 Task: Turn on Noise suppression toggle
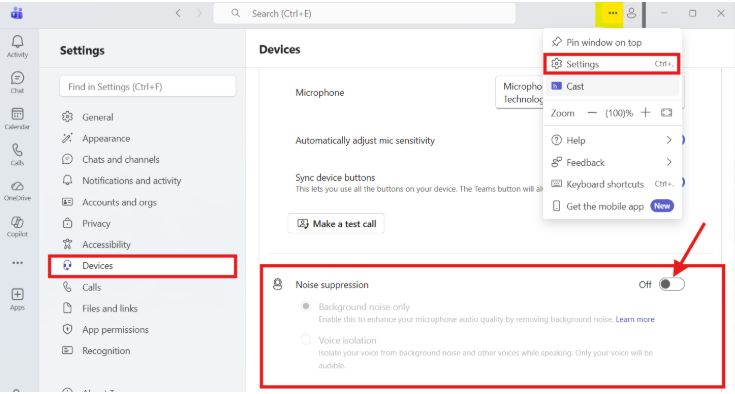tap(672, 284)
